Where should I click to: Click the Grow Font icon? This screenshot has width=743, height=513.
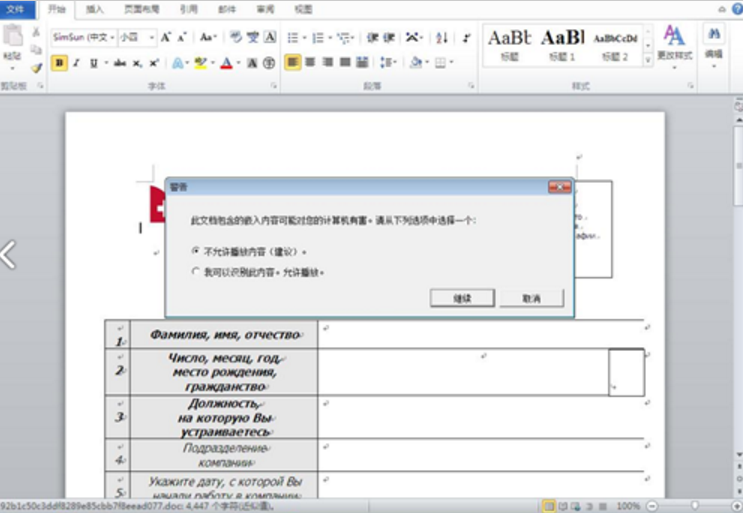[166, 38]
